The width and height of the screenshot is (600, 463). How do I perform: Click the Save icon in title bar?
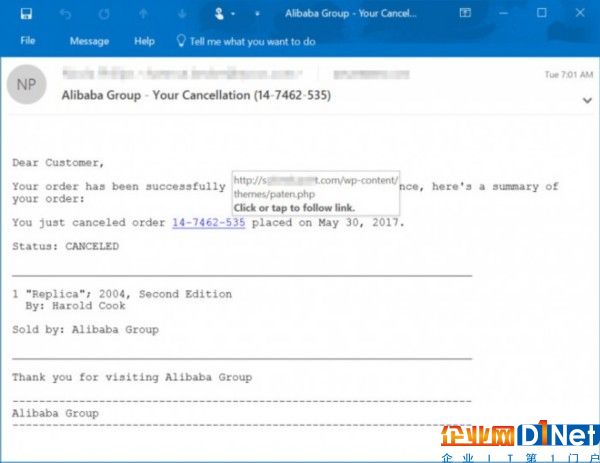coord(26,14)
